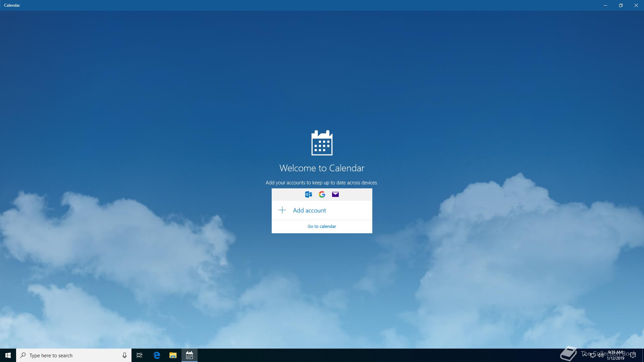Viewport: 644px width, 362px height.
Task: Restore down the Calendar window
Action: point(621,5)
